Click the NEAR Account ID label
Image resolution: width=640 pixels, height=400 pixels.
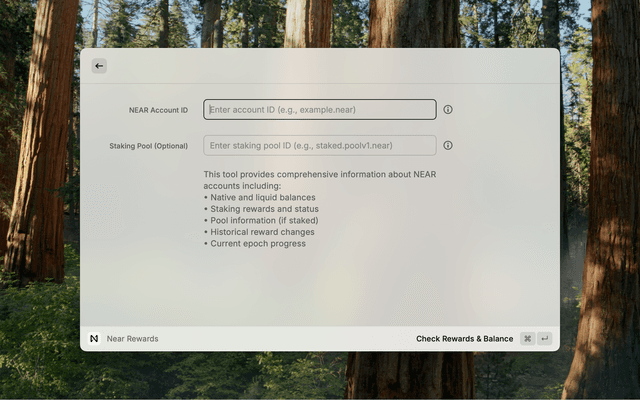pyautogui.click(x=158, y=110)
